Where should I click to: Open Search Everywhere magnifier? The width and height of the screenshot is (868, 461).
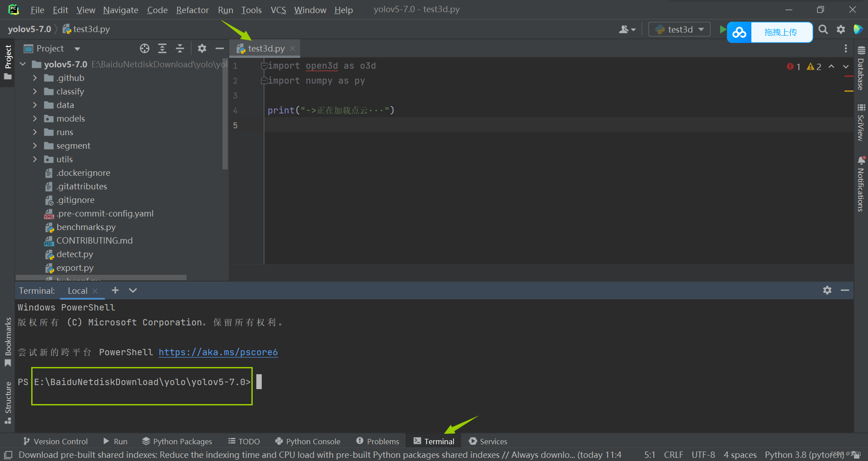pos(823,29)
